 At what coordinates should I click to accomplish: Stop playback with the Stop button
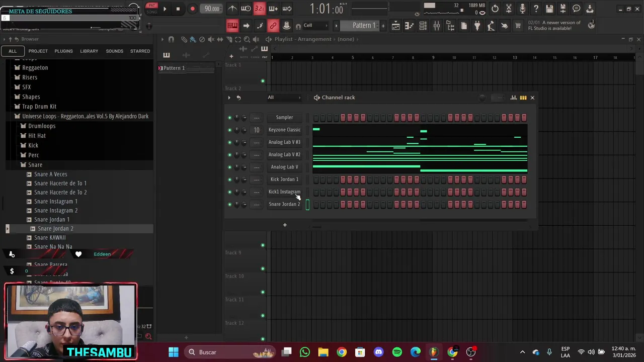point(178,9)
